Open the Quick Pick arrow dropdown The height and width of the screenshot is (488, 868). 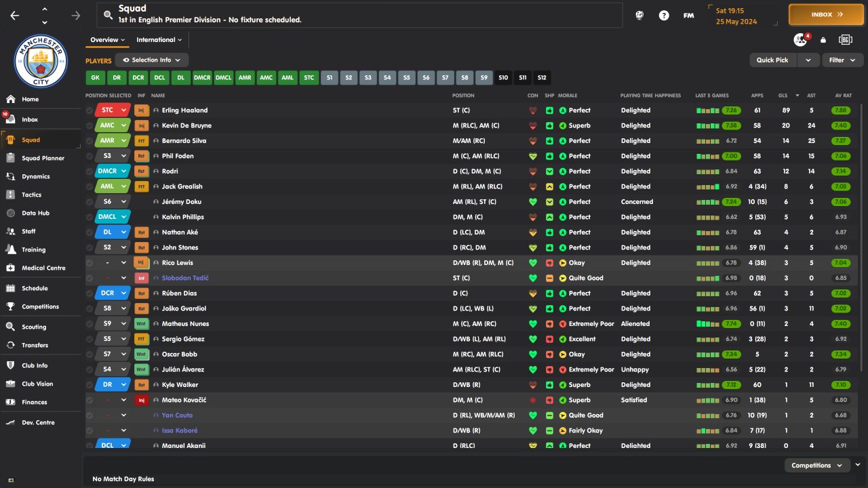[x=808, y=60]
